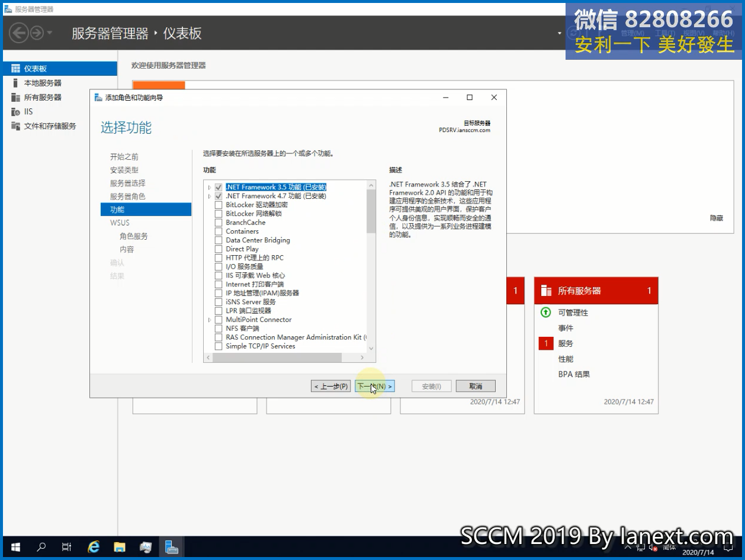Check the Simple TCP/IP Services checkbox
The width and height of the screenshot is (745, 560).
(x=219, y=346)
